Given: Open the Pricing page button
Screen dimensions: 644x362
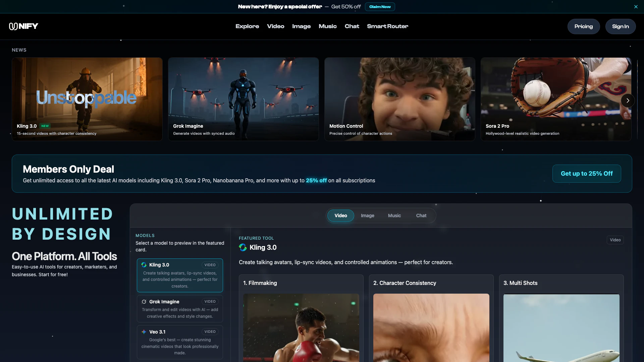Looking at the screenshot, I should (x=583, y=26).
